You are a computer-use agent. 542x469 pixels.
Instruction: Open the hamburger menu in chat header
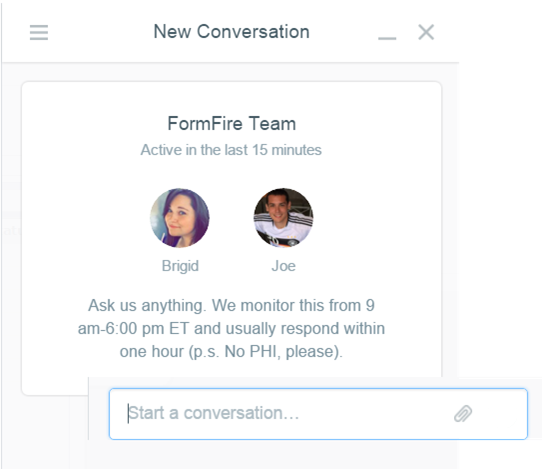39,32
